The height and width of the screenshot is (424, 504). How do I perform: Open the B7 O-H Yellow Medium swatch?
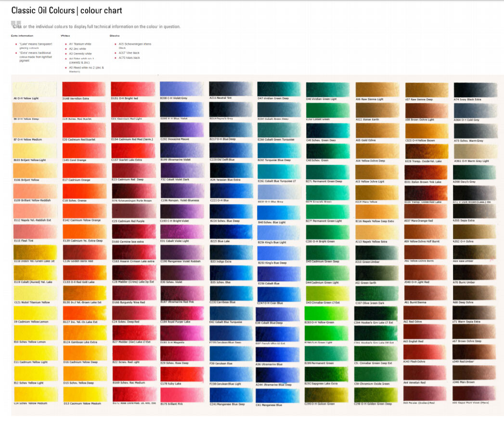[35, 130]
